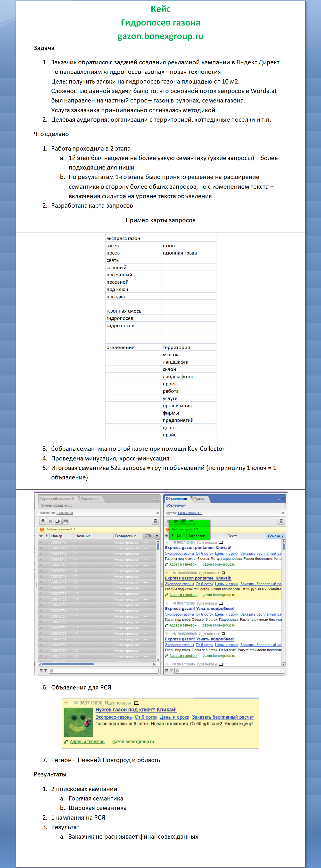
Task: Click the trash icon in Объявления panel
Action: (281, 521)
